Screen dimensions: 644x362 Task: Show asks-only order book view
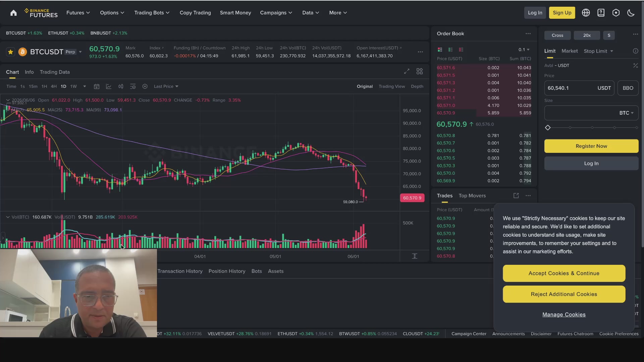[x=461, y=50]
